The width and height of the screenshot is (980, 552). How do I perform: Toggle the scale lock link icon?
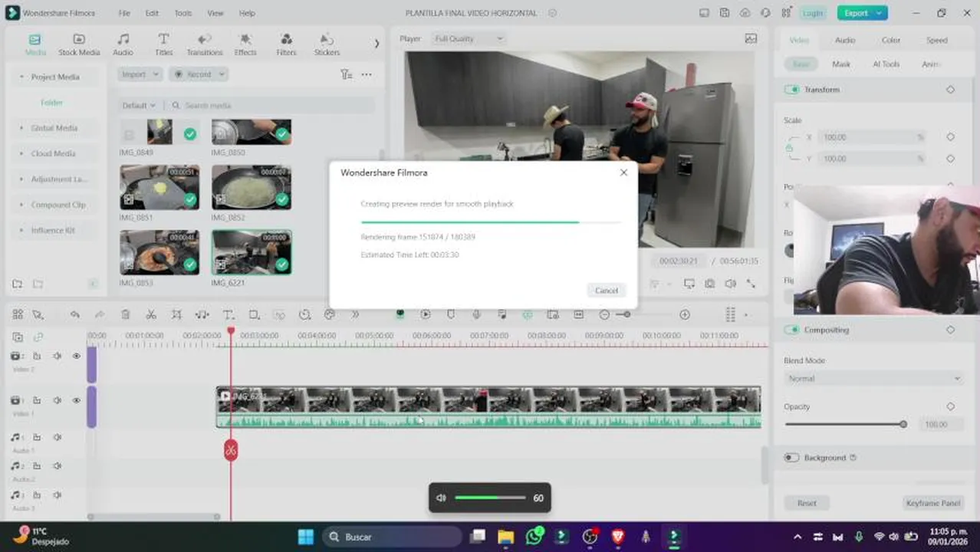790,147
